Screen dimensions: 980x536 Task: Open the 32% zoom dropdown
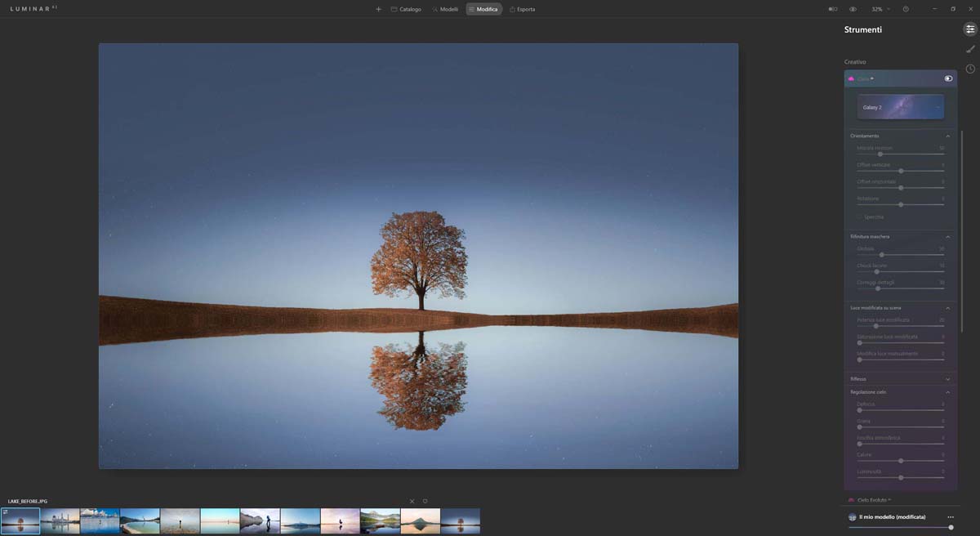(880, 9)
